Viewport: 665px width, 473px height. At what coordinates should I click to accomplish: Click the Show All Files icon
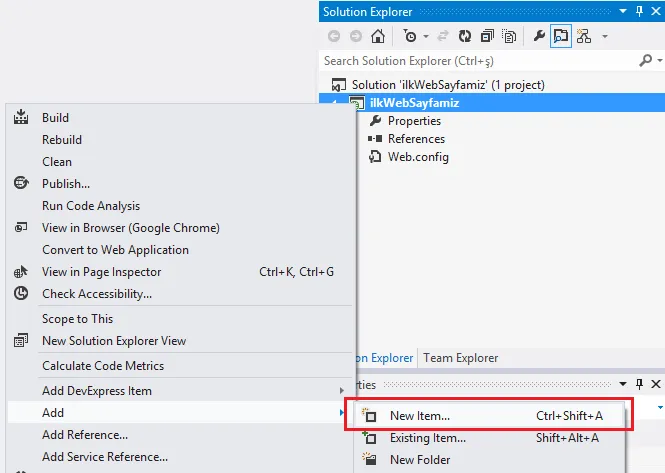point(509,36)
